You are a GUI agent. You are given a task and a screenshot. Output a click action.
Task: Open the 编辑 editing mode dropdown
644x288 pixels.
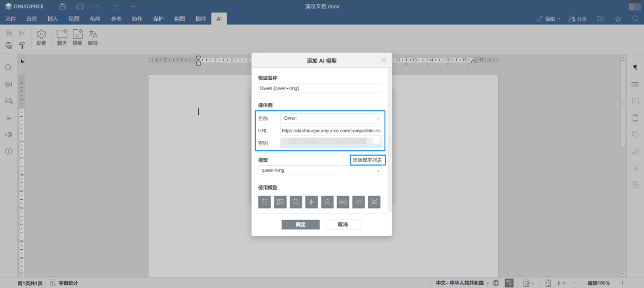[549, 18]
